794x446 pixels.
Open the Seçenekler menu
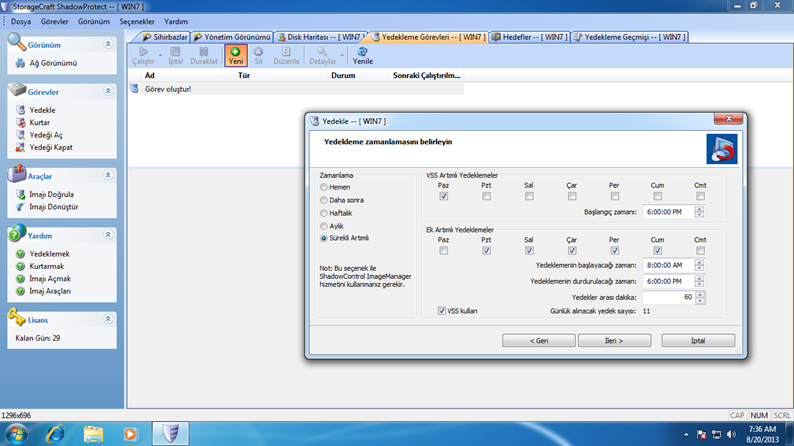[x=137, y=22]
